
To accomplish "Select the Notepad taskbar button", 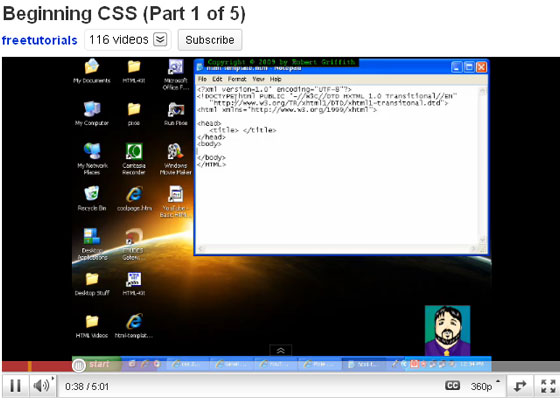I will (x=364, y=364).
